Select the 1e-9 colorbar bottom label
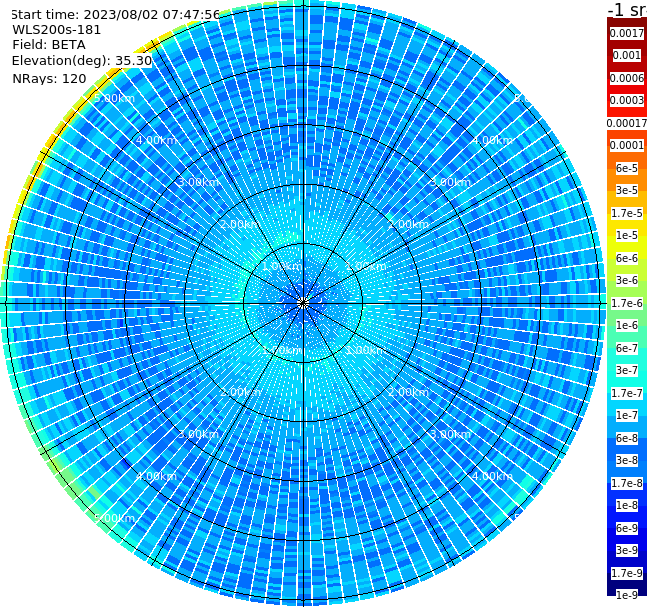 pos(627,595)
